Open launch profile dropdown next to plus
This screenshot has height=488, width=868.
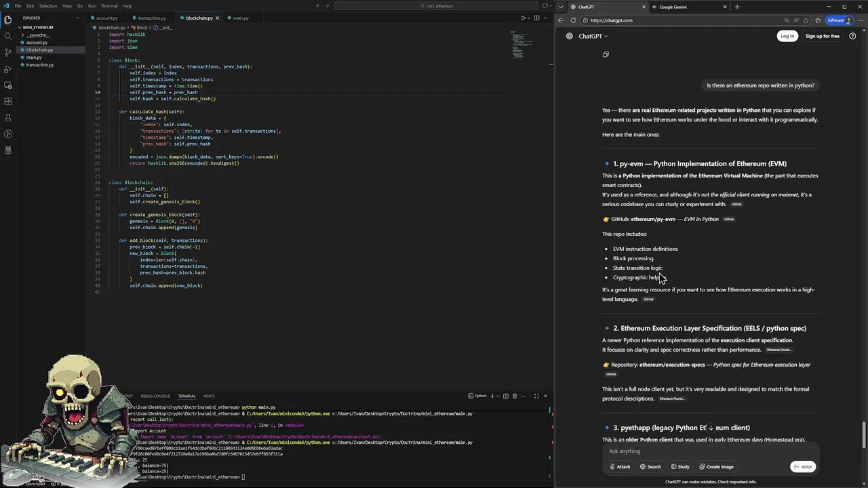[498, 396]
